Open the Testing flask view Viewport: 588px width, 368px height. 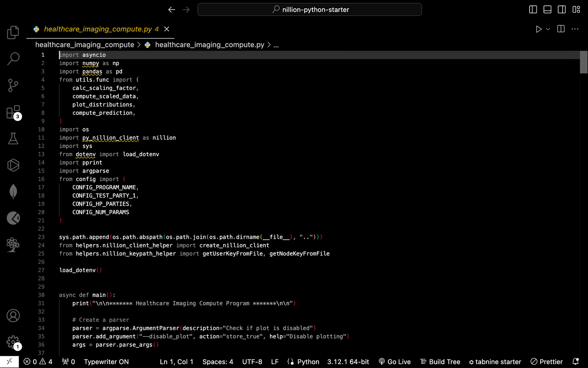point(13,139)
